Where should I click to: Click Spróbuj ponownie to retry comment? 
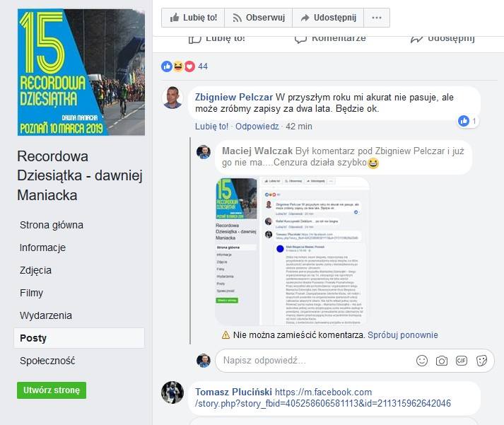[403, 335]
